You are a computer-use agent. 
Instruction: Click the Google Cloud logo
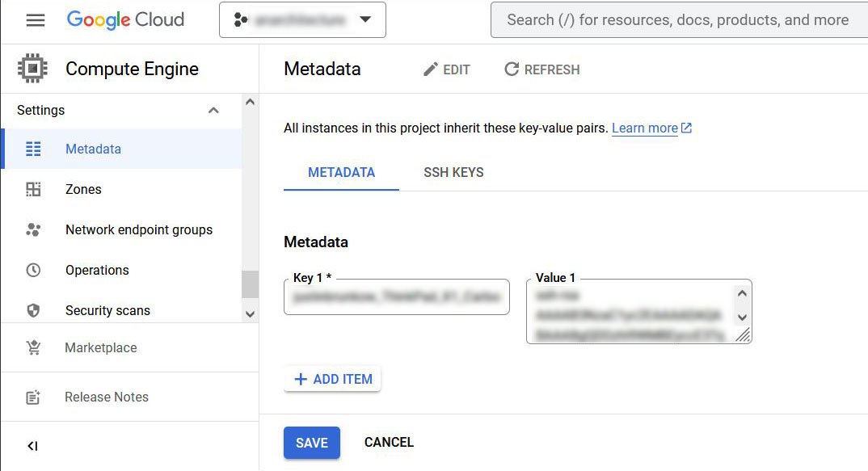click(x=125, y=20)
